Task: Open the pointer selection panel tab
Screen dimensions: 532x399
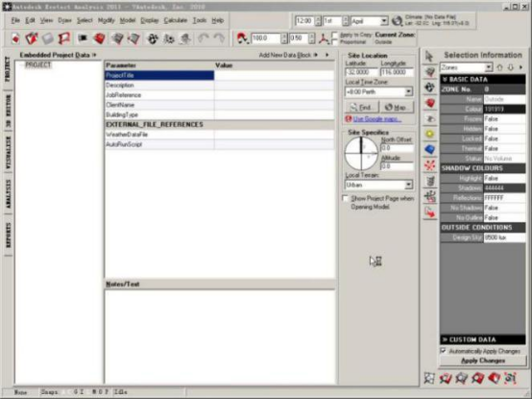Action: pos(429,56)
